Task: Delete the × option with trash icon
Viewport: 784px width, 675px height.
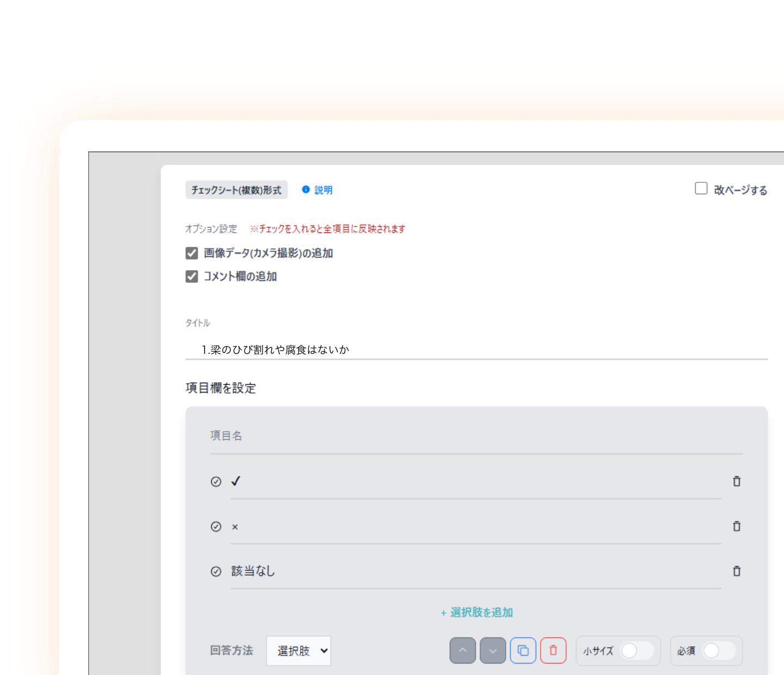Action: coord(737,526)
